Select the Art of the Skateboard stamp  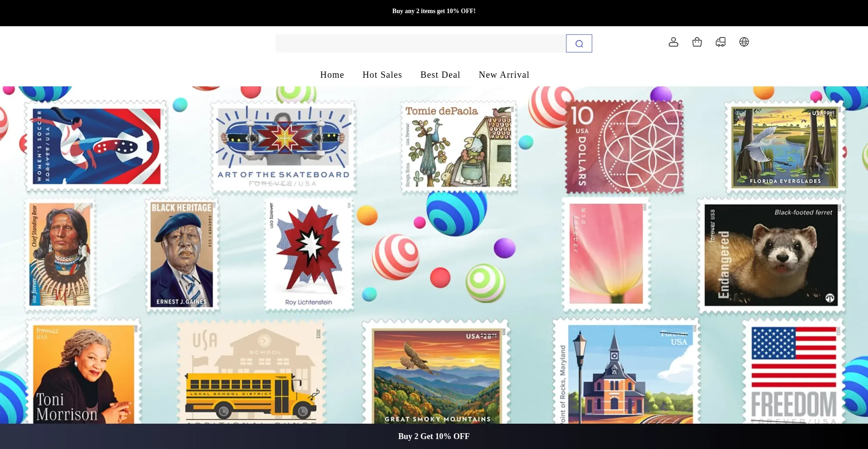(283, 147)
